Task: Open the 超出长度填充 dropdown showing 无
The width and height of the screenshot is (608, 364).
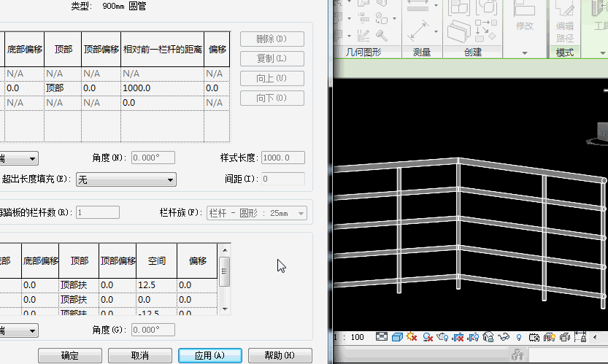Action: (x=126, y=179)
